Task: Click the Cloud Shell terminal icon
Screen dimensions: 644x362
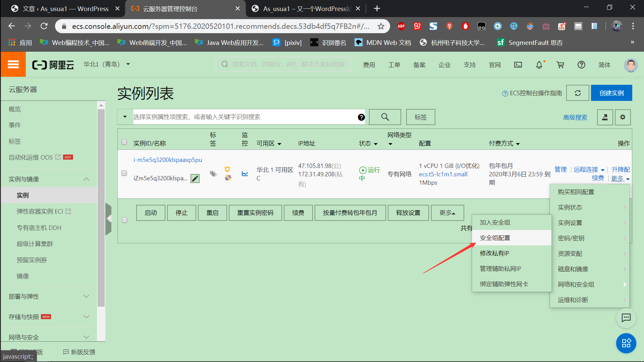Action: pyautogui.click(x=518, y=65)
